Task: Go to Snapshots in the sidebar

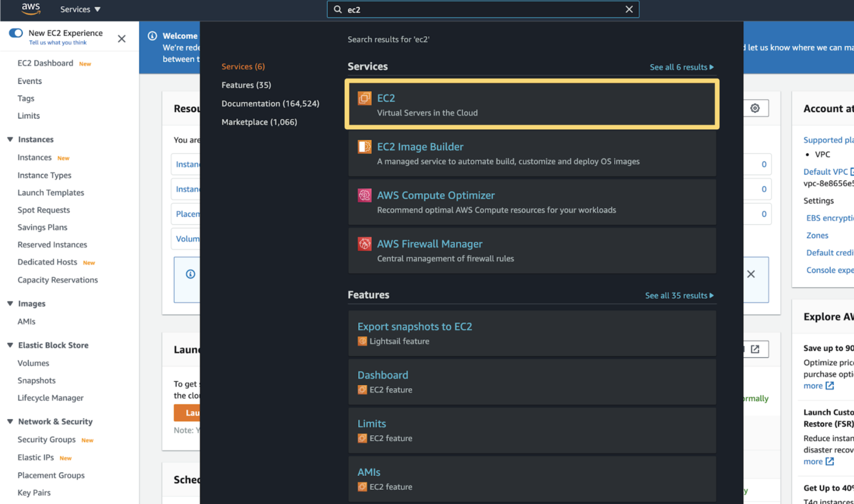Action: point(37,380)
